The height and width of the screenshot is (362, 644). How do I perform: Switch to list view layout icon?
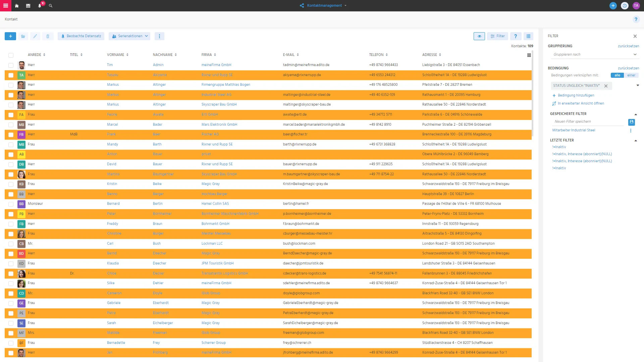click(528, 36)
